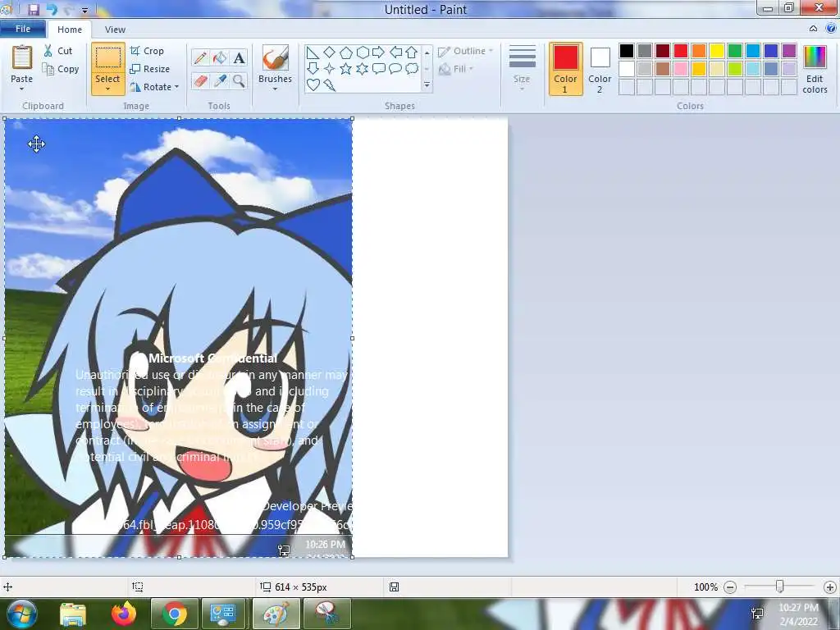Open the Resize dialog
840x630 pixels.
[x=150, y=69]
